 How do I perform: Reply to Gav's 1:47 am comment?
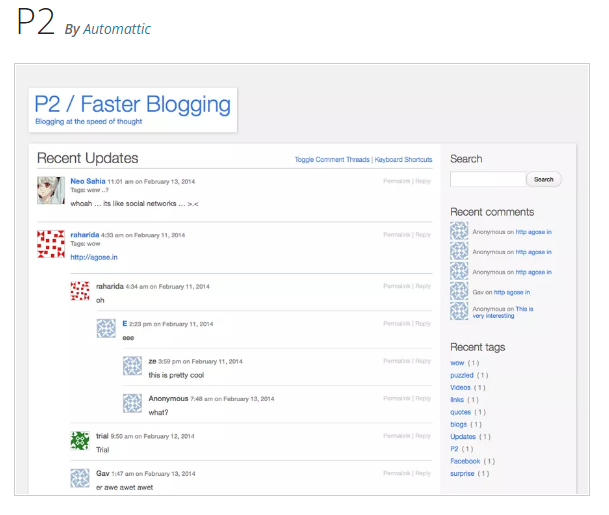(x=423, y=473)
